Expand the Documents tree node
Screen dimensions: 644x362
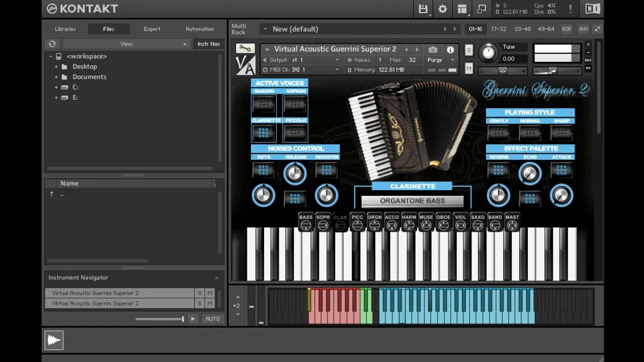click(x=56, y=77)
